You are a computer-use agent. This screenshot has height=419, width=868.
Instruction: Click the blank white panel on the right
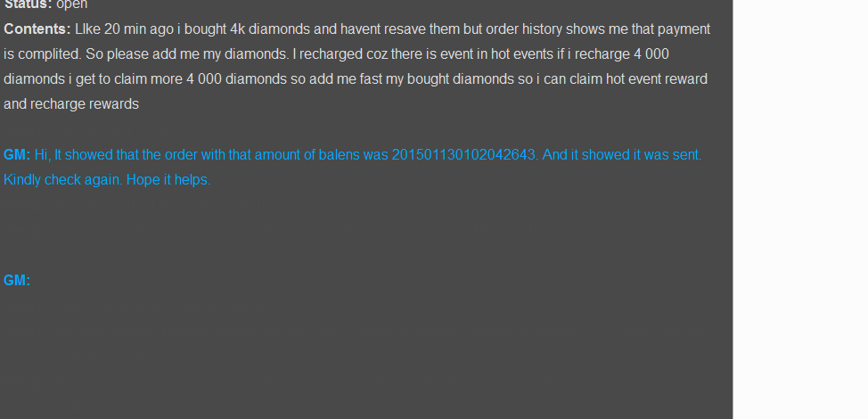[x=800, y=209]
